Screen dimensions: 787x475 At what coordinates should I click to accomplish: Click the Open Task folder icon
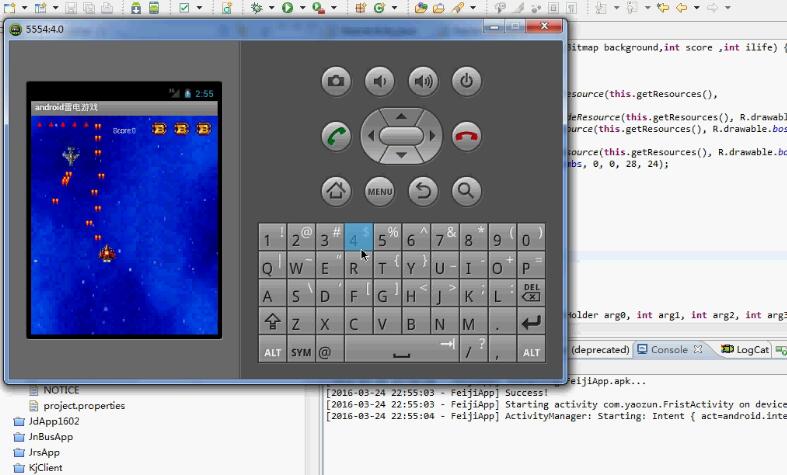439,8
